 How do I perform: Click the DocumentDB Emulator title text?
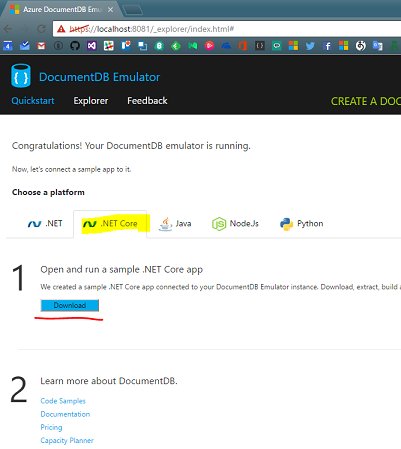[99, 77]
